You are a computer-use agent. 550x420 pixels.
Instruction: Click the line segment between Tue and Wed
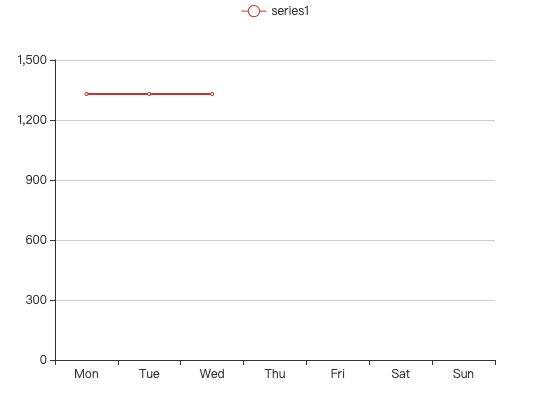point(181,94)
